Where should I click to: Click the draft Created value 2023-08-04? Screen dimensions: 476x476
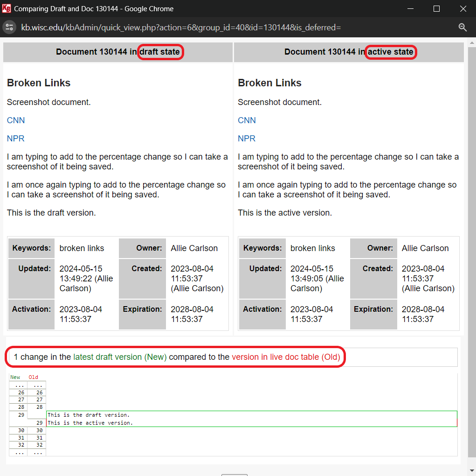197,279
